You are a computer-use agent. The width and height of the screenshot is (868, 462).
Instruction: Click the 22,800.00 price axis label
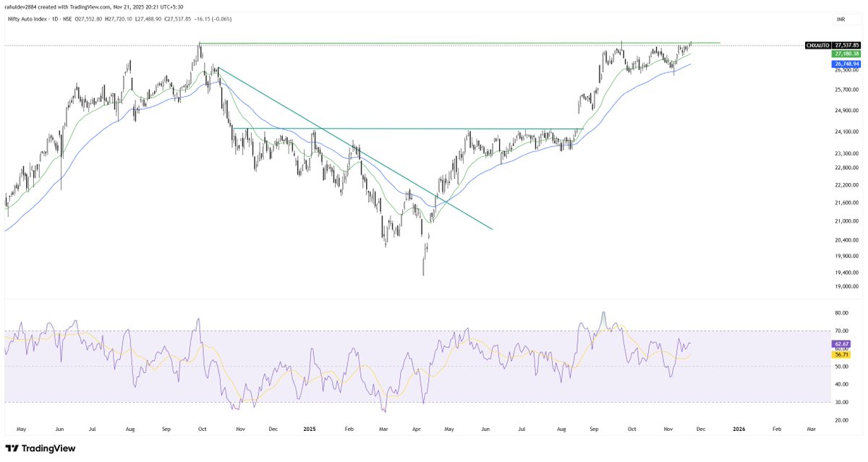(846, 168)
